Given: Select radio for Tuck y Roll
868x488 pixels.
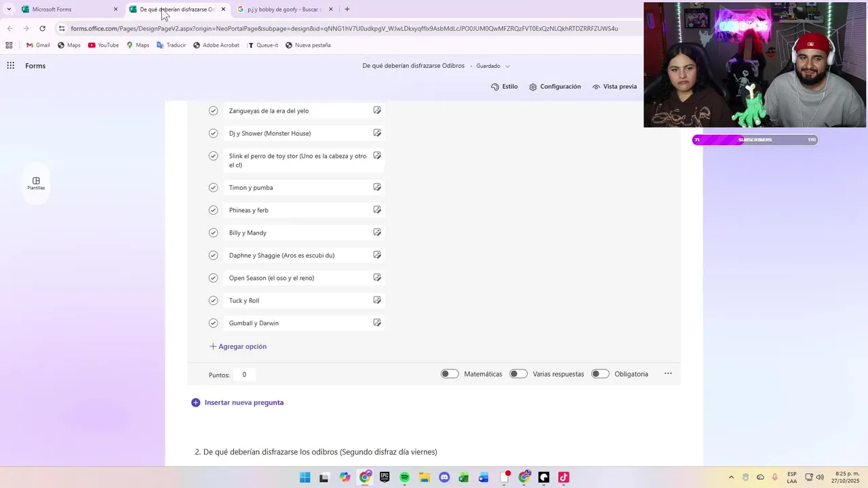Looking at the screenshot, I should [x=213, y=300].
